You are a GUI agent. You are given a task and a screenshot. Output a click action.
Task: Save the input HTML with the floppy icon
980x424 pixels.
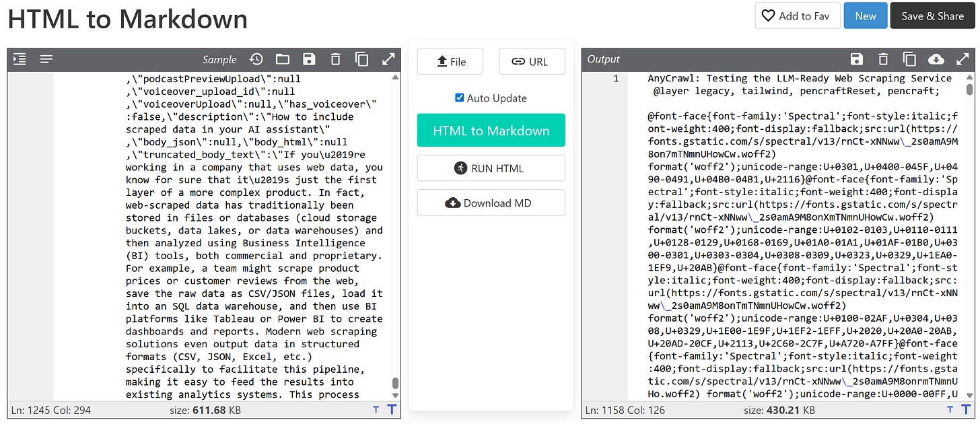tap(309, 59)
